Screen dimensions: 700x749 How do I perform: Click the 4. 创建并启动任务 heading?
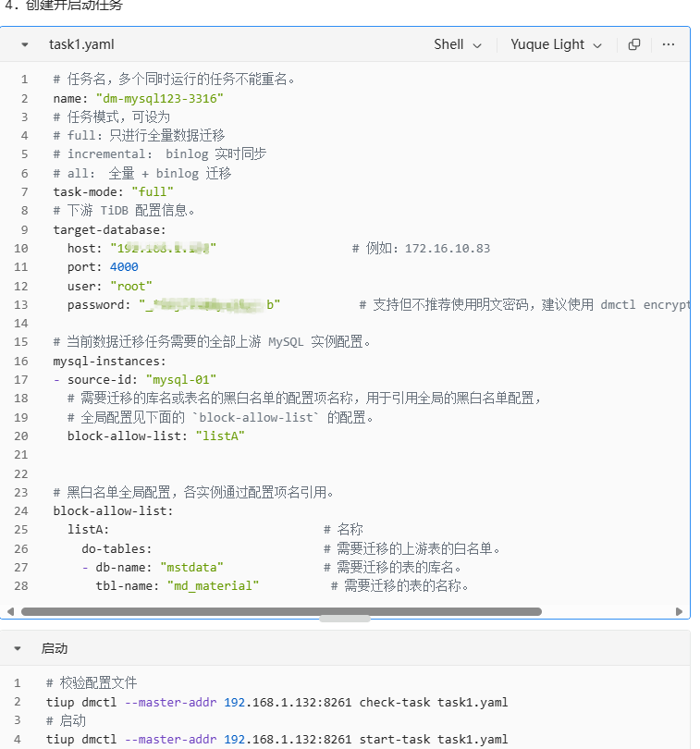click(x=64, y=6)
